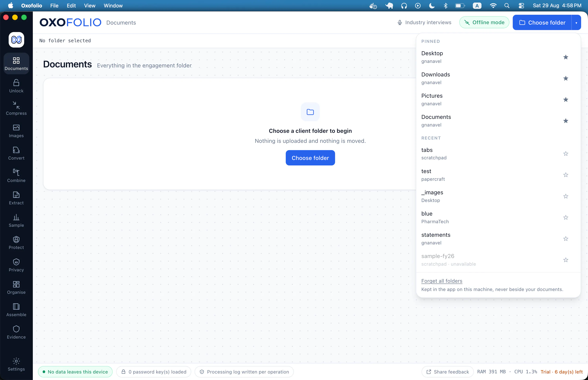
Task: Unpin the Pictures folder star
Action: pos(566,100)
